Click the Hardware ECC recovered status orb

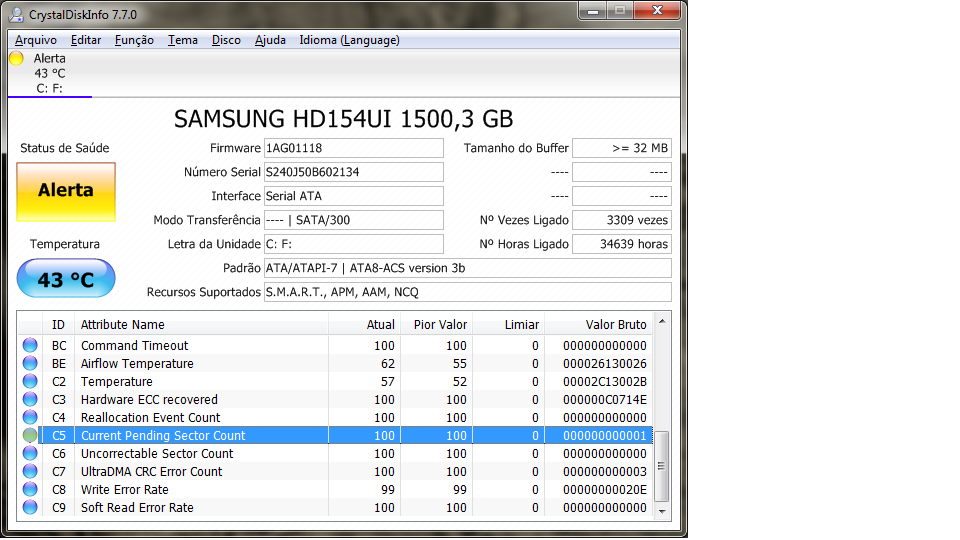point(30,399)
